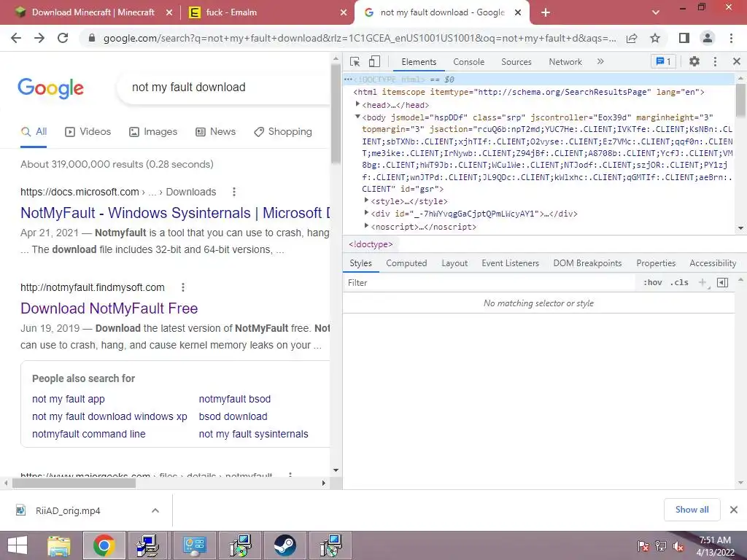747x560 pixels.
Task: Open the tab search dropdown chevron
Action: click(x=656, y=13)
